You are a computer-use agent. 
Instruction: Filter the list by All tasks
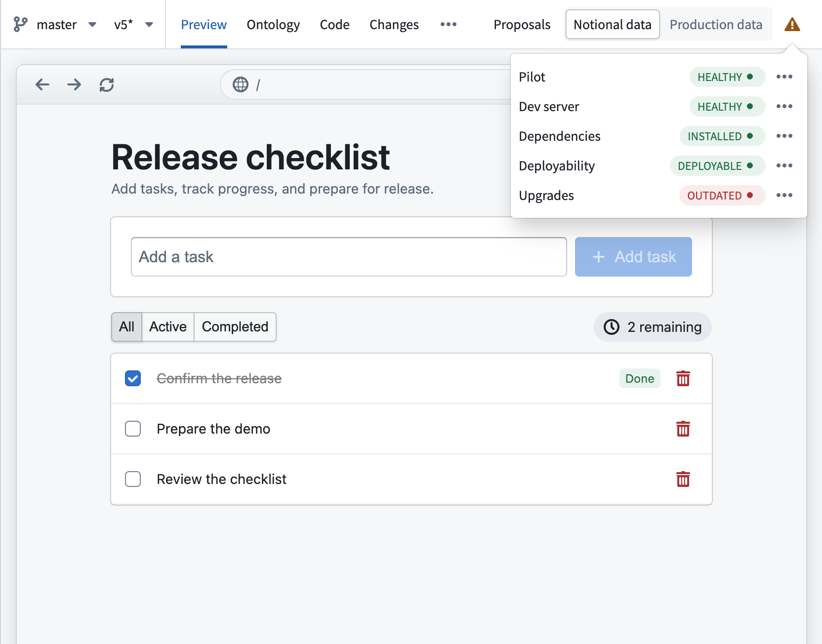click(x=126, y=327)
